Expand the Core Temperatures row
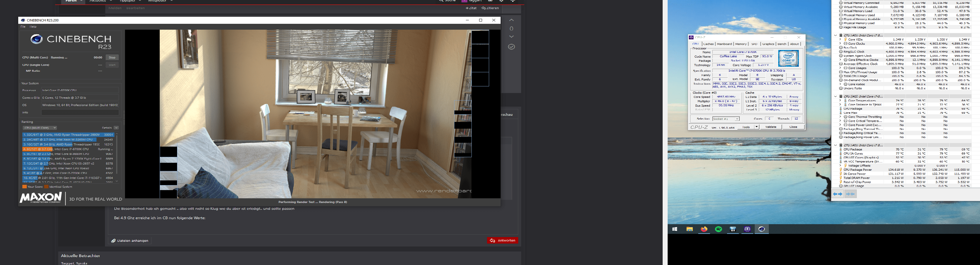The image size is (980, 265). [840, 101]
